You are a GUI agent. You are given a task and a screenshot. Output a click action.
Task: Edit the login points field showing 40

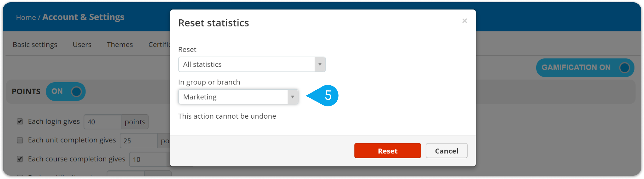point(103,122)
